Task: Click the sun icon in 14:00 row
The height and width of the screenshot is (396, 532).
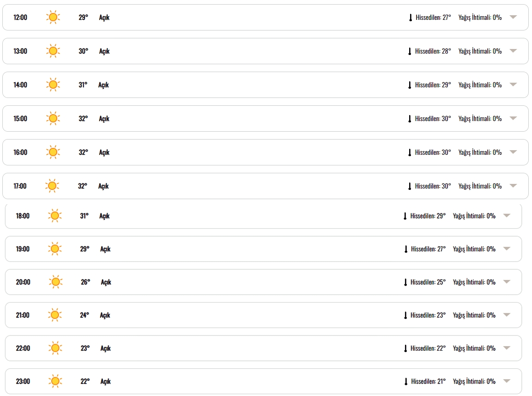Action: [x=53, y=85]
